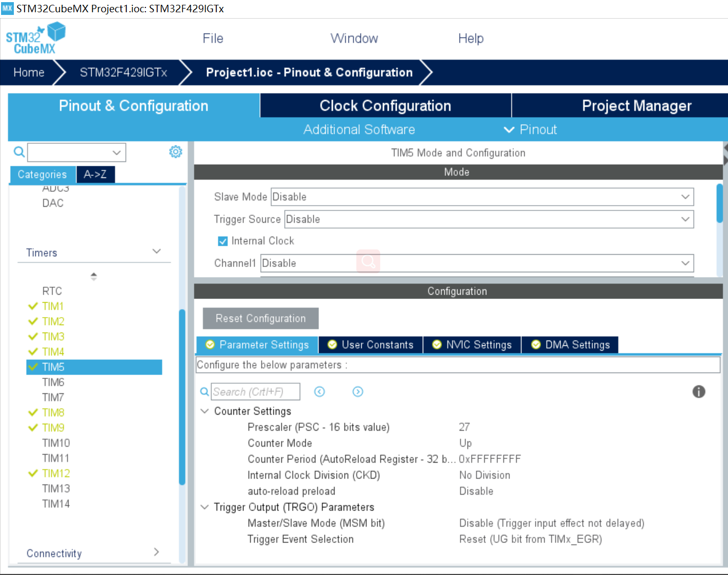Collapse Trigger Output (TRGO) Parameters group
The width and height of the screenshot is (728, 575).
(x=205, y=507)
